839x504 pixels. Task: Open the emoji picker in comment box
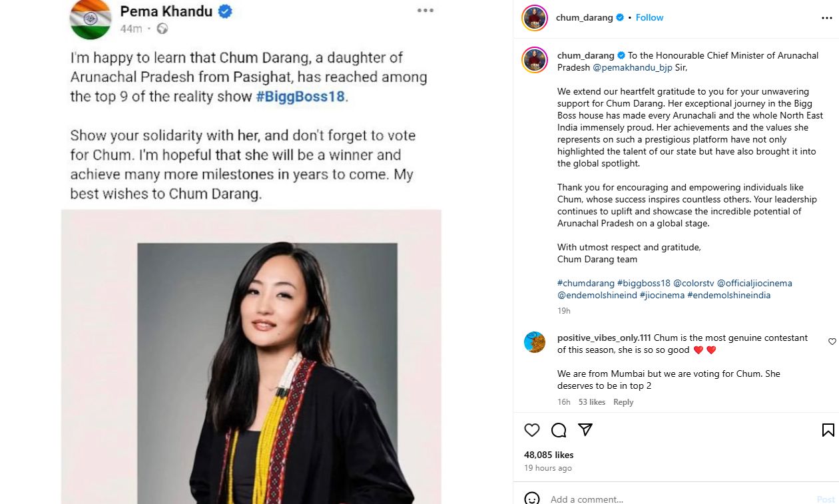(x=531, y=499)
